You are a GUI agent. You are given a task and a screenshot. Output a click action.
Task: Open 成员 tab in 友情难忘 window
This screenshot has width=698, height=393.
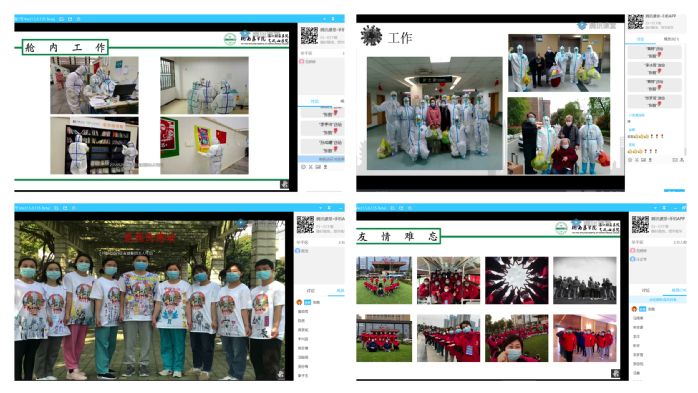[x=678, y=290]
